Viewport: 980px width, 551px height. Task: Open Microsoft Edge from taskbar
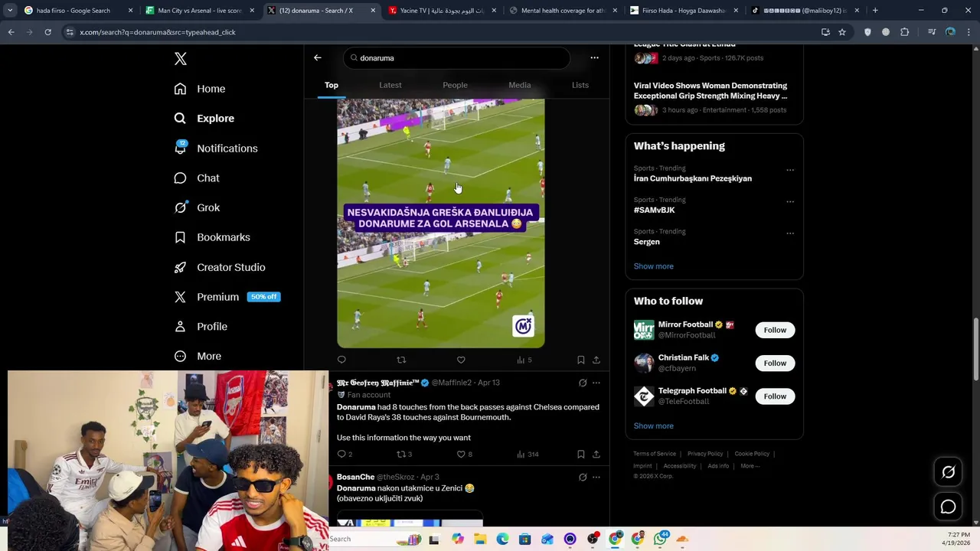(x=502, y=539)
